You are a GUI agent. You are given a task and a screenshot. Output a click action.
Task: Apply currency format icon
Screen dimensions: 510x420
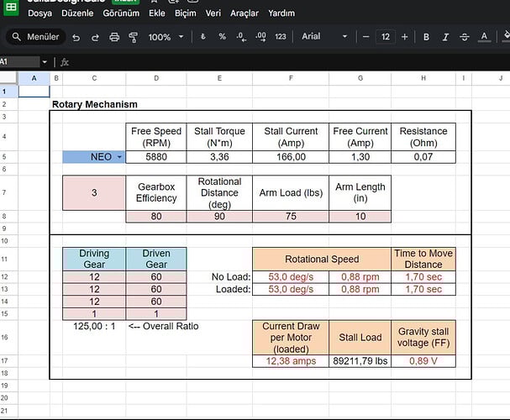[x=203, y=37]
